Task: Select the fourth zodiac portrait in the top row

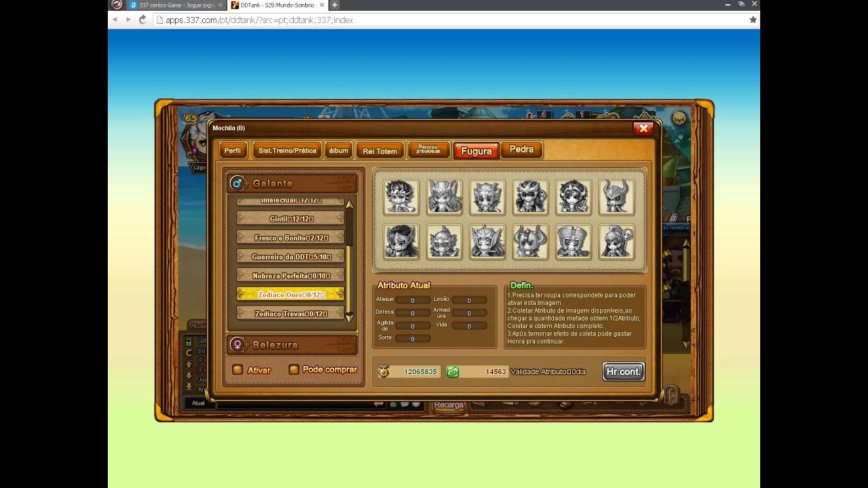Action: (x=530, y=197)
